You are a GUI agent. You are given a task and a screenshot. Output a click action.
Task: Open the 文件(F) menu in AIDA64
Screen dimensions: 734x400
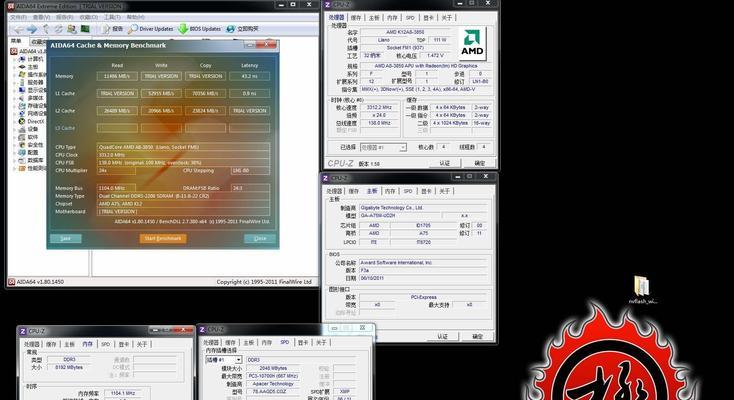coord(18,17)
